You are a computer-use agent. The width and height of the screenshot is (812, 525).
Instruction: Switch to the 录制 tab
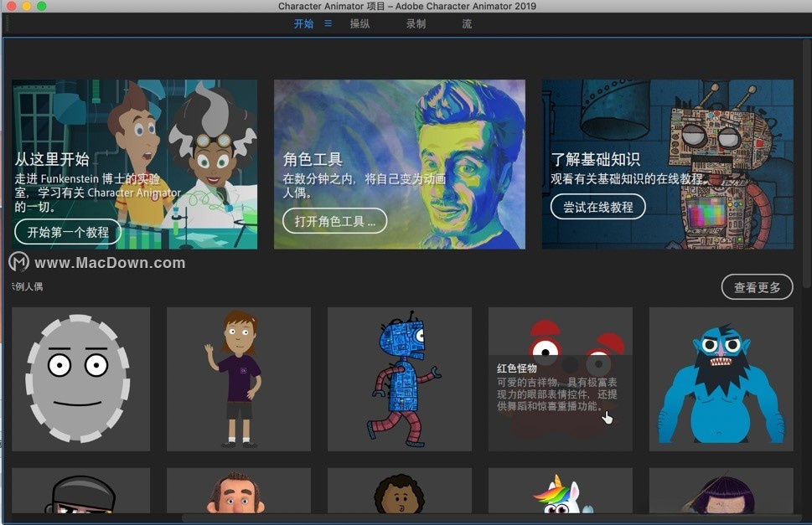pyautogui.click(x=416, y=24)
